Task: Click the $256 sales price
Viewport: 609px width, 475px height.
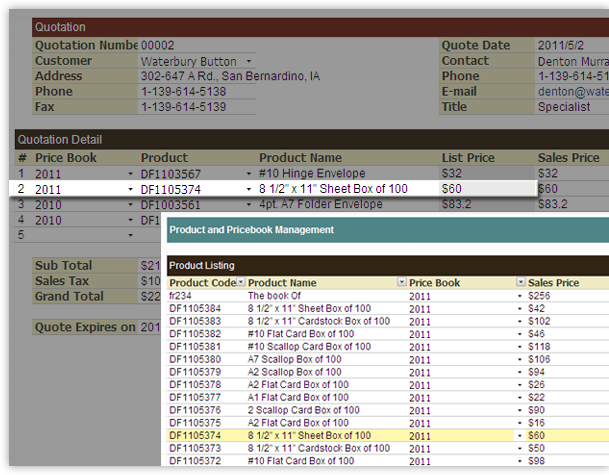Action: (x=539, y=296)
